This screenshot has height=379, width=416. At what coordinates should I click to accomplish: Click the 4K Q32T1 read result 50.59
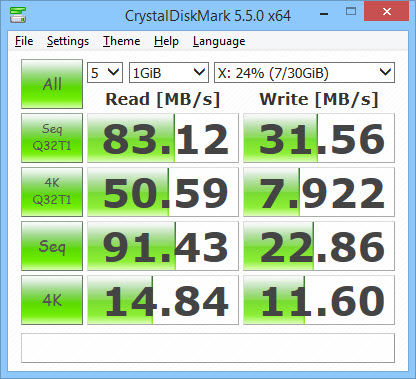[x=163, y=192]
